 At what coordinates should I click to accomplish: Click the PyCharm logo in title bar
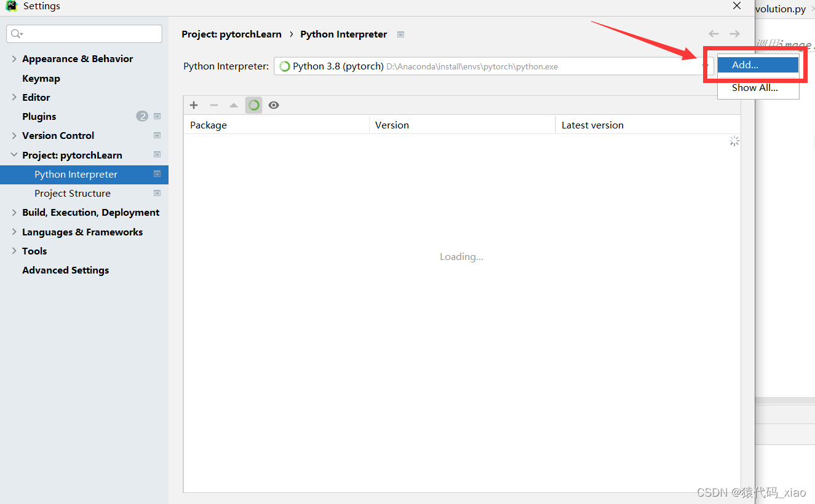[12, 6]
